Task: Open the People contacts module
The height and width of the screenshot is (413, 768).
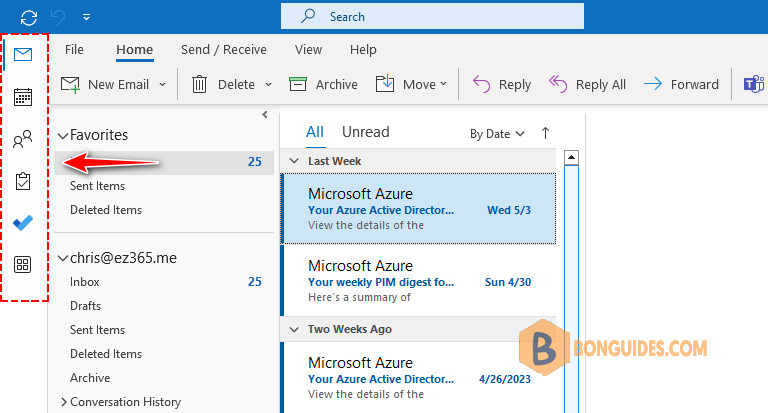Action: click(x=23, y=139)
